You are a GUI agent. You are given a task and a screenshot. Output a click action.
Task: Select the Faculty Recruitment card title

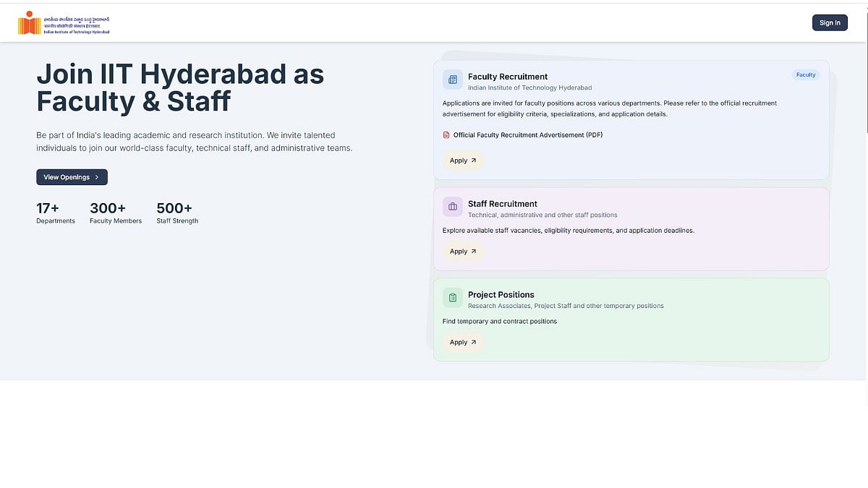coord(508,77)
